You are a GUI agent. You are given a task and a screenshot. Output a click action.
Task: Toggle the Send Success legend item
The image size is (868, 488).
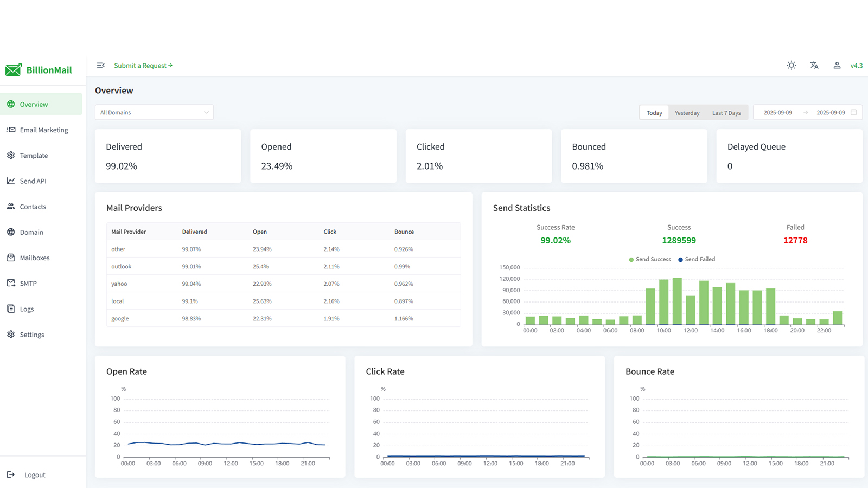coord(650,259)
